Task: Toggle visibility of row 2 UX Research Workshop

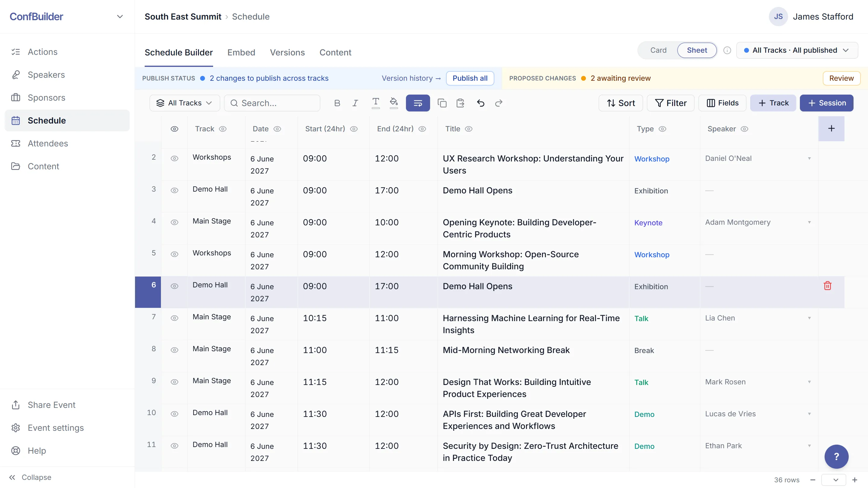Action: point(174,158)
